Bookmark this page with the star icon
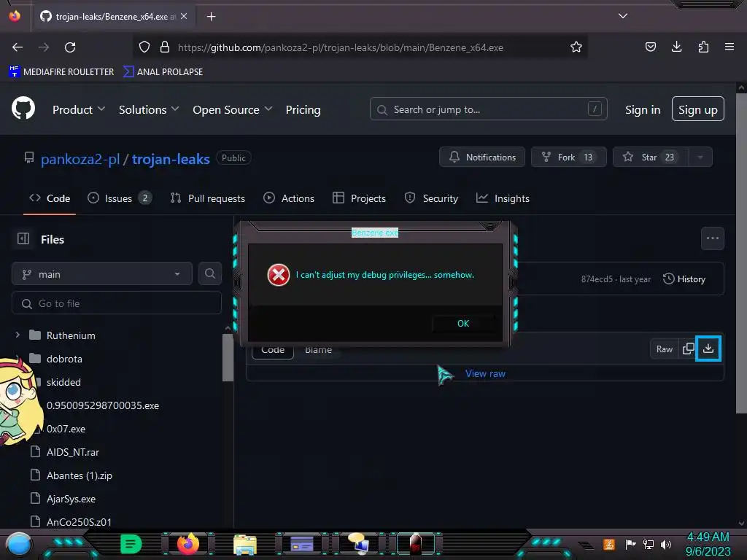This screenshot has width=747, height=560. pyautogui.click(x=576, y=47)
